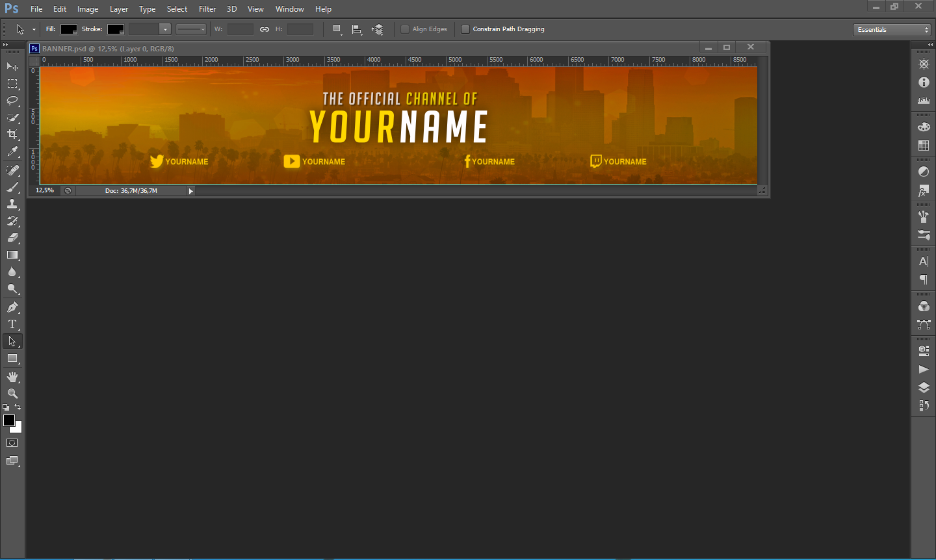Select the Zoom tool
Viewport: 936px width, 560px height.
12,394
